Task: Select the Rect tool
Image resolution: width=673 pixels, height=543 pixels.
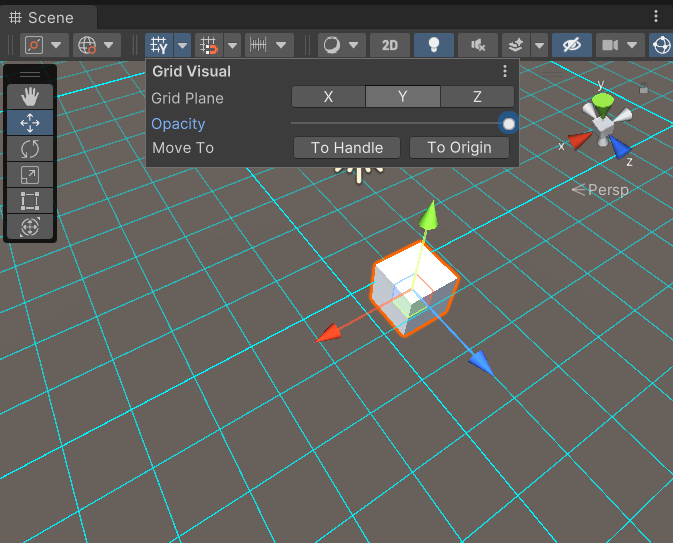Action: click(30, 200)
